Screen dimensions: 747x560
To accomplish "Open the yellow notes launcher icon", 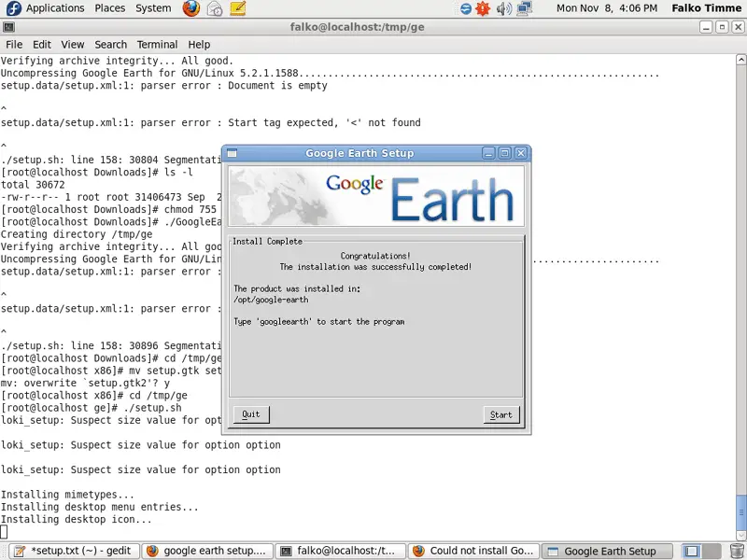I will pos(238,8).
